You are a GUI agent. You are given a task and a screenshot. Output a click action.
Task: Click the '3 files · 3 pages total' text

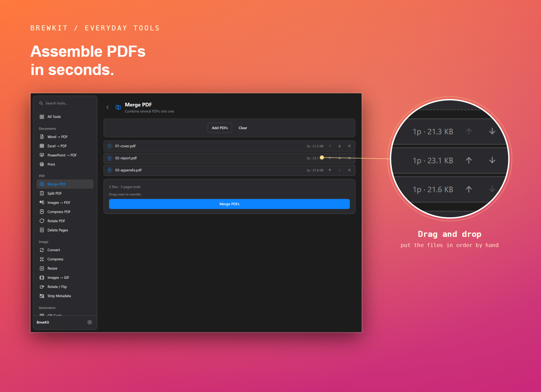pos(124,187)
